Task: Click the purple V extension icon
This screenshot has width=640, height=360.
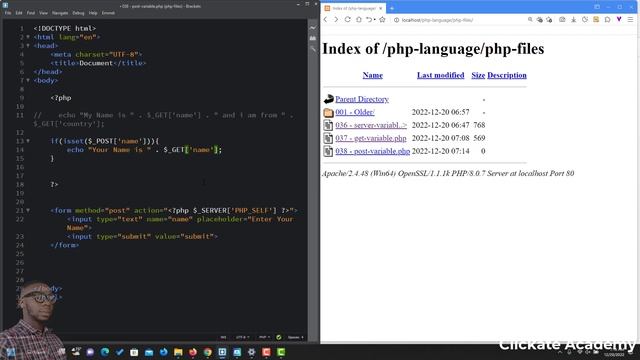Action: [619, 19]
